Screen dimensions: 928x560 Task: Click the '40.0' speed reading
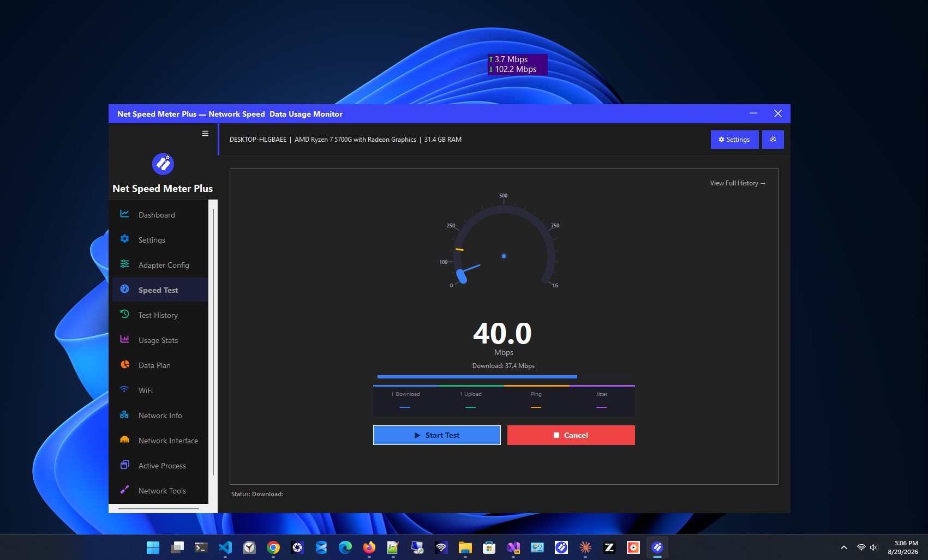click(502, 333)
